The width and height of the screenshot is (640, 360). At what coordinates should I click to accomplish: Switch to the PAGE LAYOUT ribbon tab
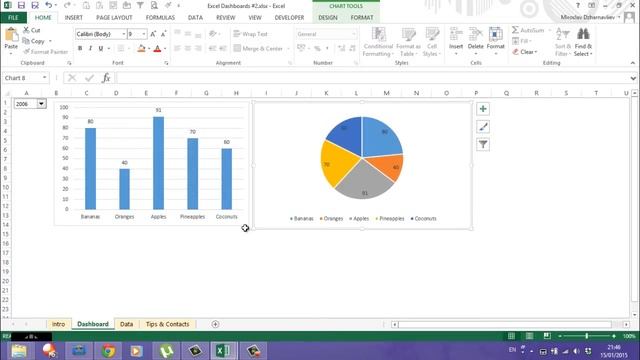(114, 18)
